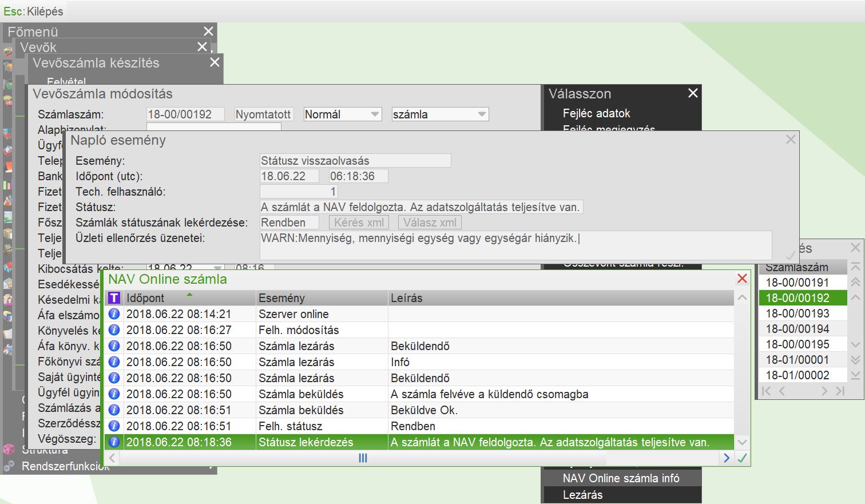Close the Főmenü window
The height and width of the screenshot is (504, 865).
(208, 31)
